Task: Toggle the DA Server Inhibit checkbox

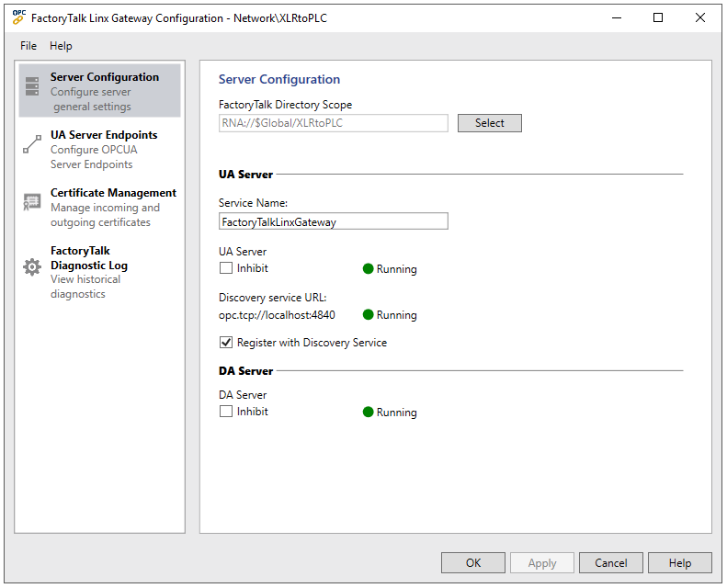Action: click(x=226, y=412)
